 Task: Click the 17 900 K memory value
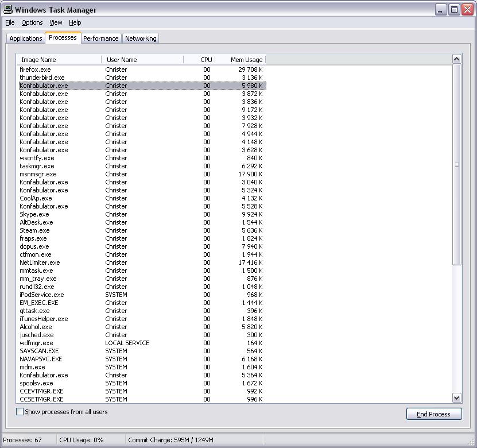click(250, 174)
